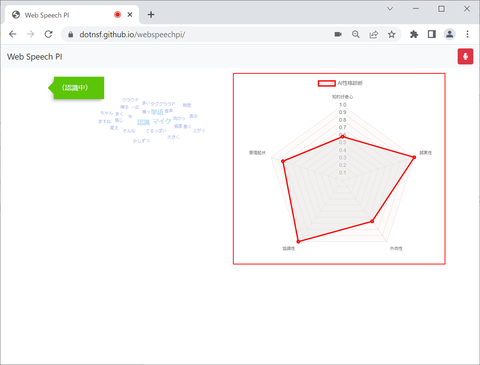Click the radar data point near 感情起伏
480x365 pixels.
[x=283, y=161]
